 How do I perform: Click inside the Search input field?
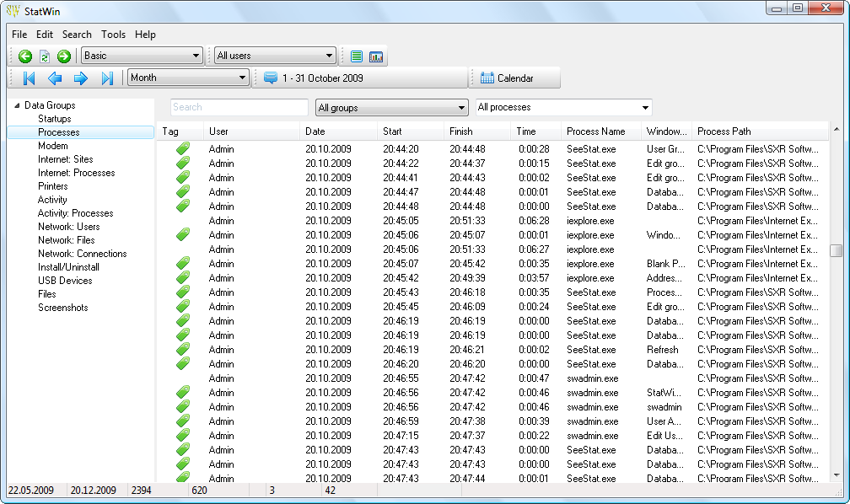click(239, 107)
